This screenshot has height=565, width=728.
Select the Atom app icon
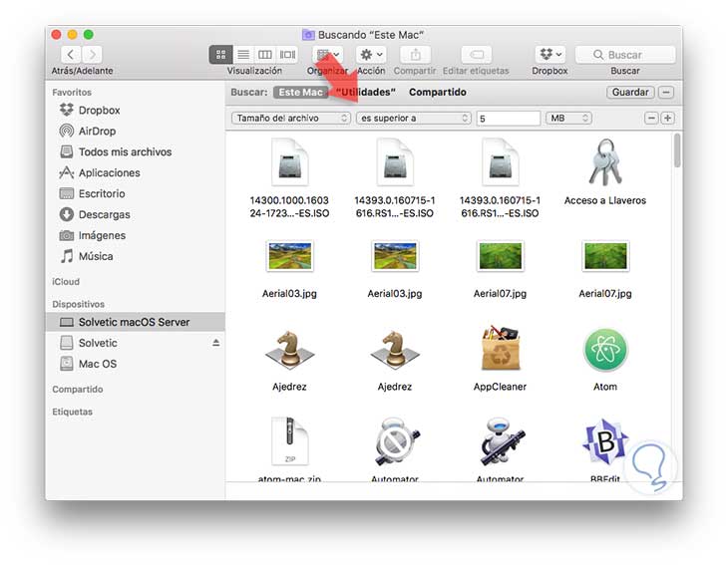coord(605,350)
